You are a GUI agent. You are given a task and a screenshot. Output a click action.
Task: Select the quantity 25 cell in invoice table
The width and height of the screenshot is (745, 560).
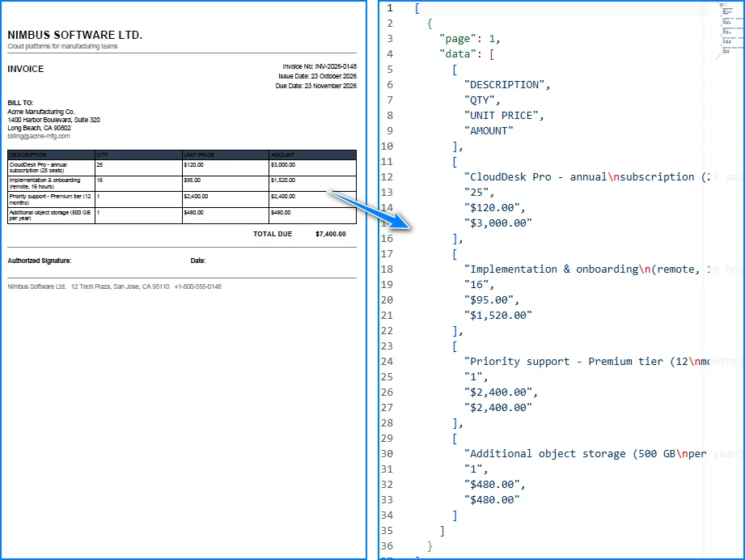pyautogui.click(x=139, y=168)
